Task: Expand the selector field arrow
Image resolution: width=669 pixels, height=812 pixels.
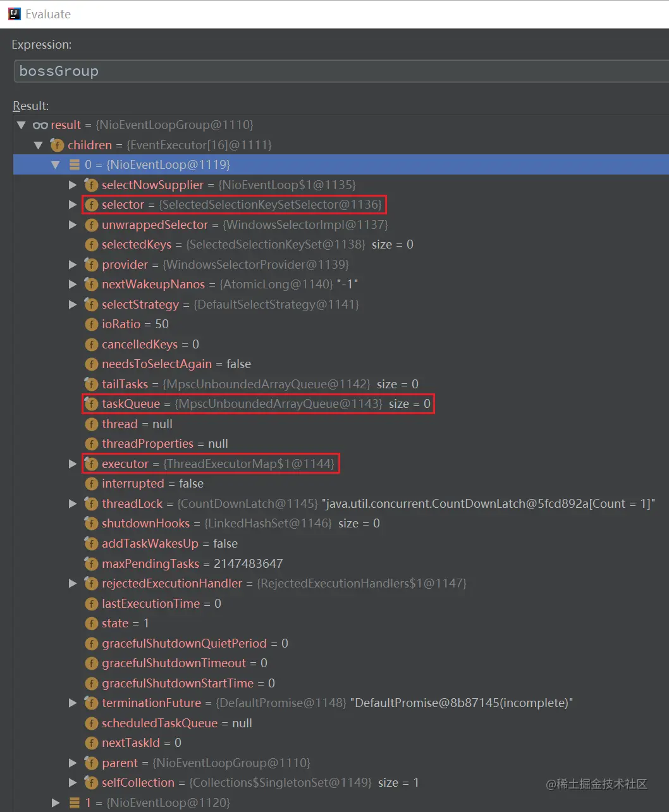Action: [73, 205]
